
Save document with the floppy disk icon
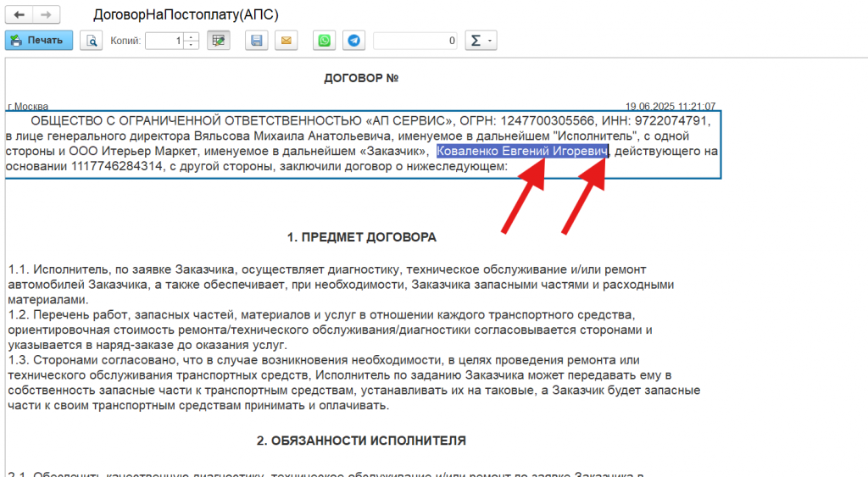(258, 40)
